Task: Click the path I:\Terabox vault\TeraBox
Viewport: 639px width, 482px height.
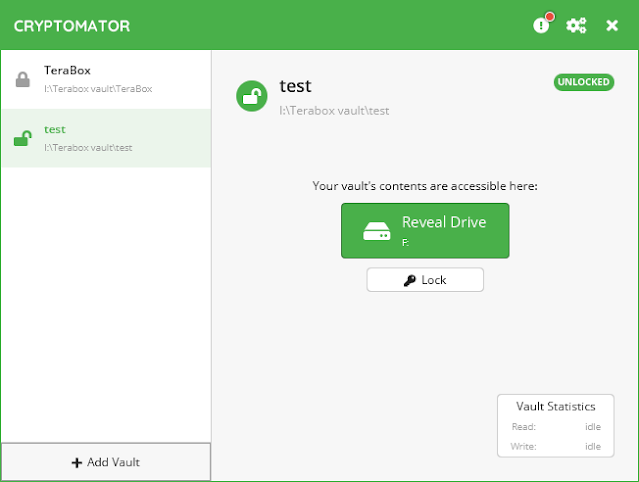Action: [x=98, y=89]
